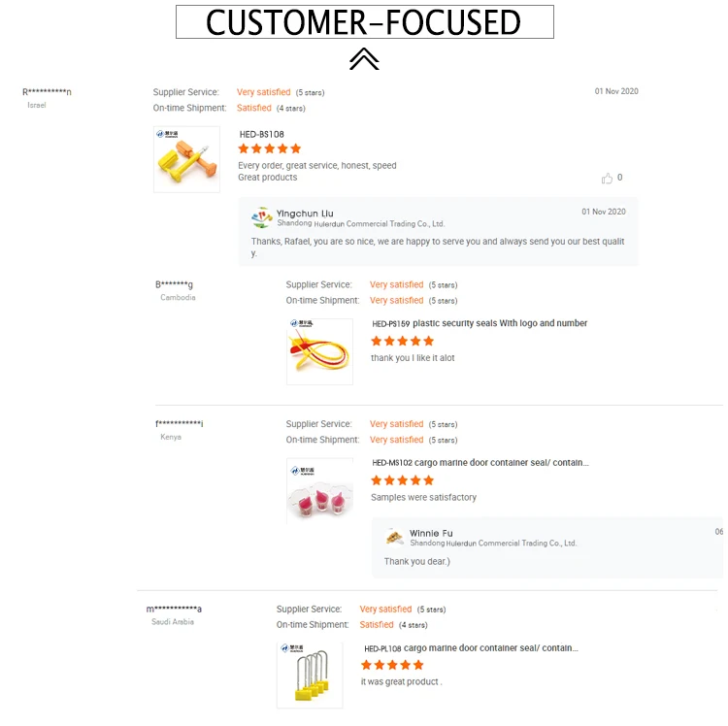Click Winnie Fu's avatar icon
Viewport: 728px width, 726px height.
395,537
